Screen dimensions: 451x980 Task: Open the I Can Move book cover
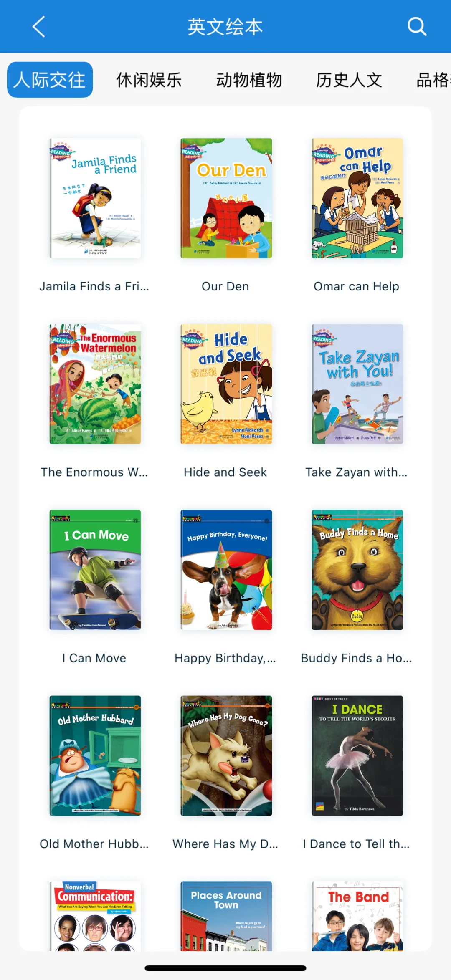tap(95, 570)
